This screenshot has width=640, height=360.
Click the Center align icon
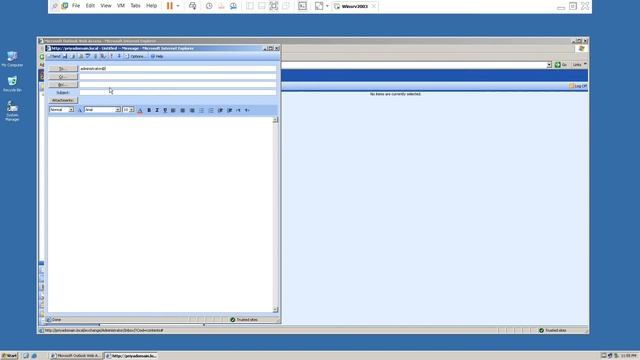[x=182, y=110]
